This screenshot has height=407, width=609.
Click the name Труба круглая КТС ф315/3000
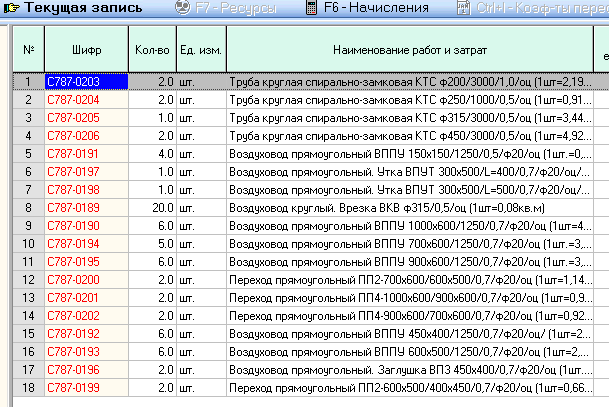click(x=410, y=118)
